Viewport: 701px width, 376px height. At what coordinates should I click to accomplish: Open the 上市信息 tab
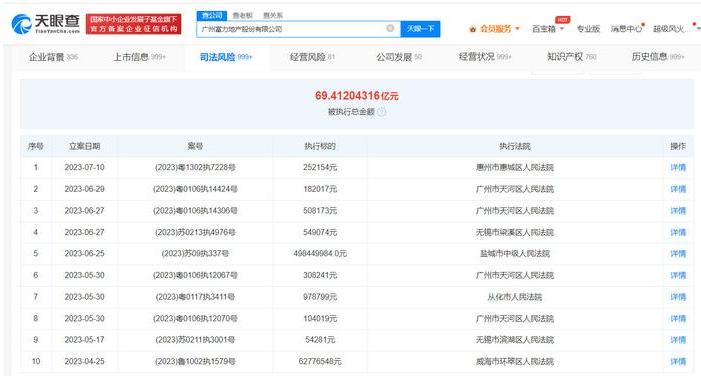point(139,57)
